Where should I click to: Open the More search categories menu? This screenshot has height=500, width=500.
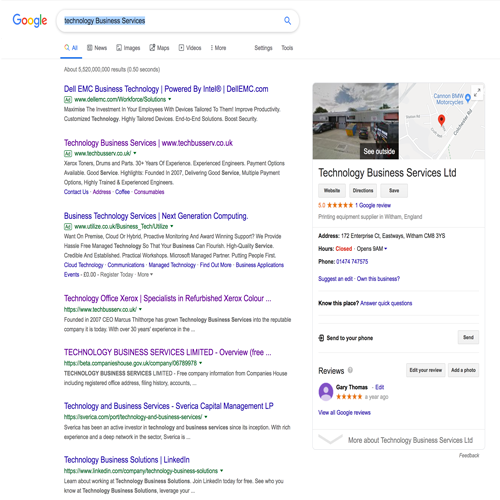(218, 48)
